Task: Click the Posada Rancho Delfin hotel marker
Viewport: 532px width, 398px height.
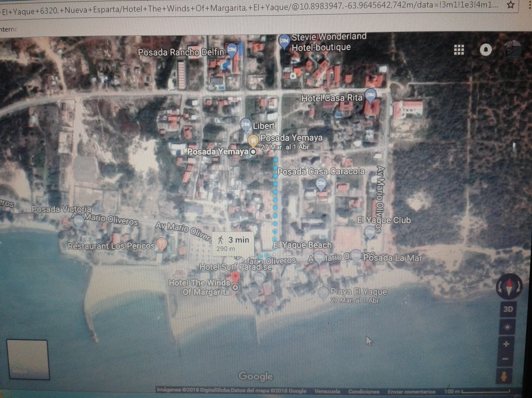Action: coord(232,50)
